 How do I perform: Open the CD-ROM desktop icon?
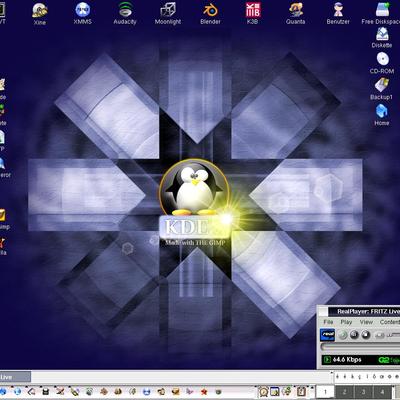[382, 63]
